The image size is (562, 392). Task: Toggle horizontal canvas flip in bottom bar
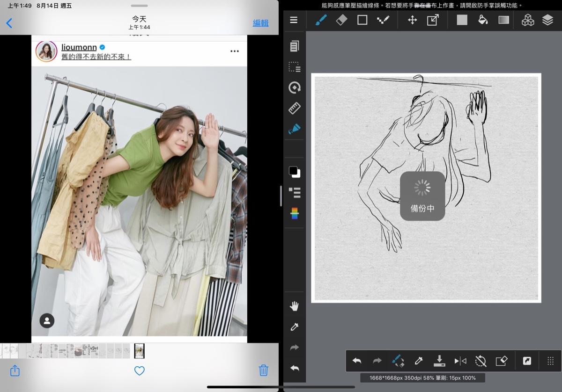(460, 361)
